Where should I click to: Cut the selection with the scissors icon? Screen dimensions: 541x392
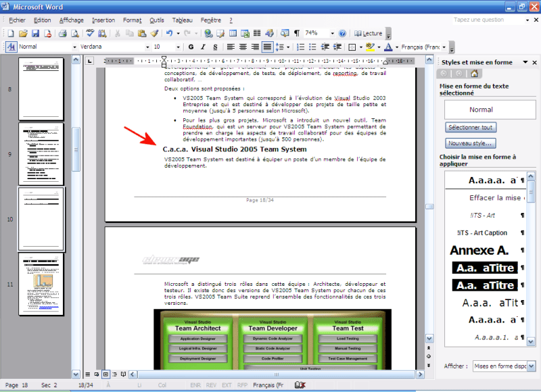click(x=117, y=33)
